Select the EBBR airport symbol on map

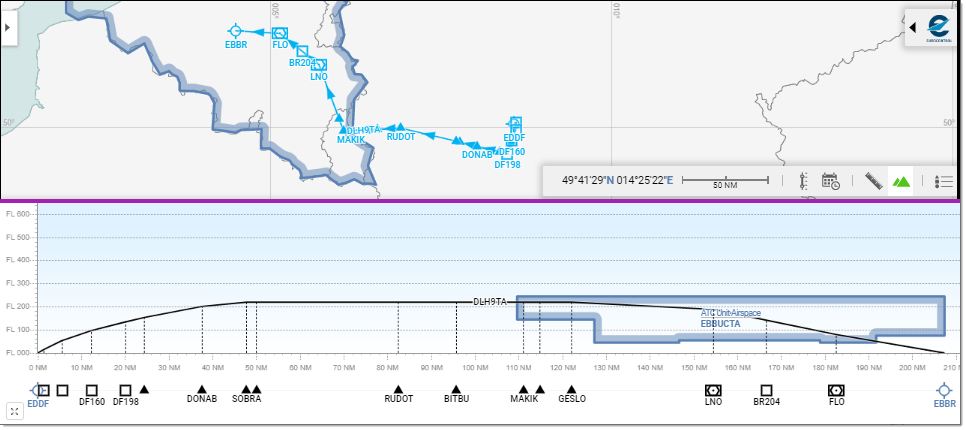[x=236, y=31]
